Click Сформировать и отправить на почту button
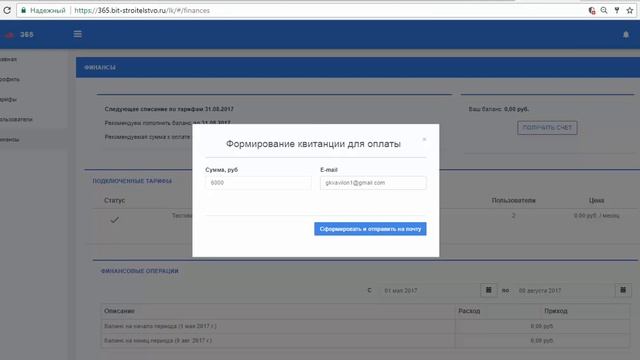Screen dimensions: 640x360 tap(370, 229)
